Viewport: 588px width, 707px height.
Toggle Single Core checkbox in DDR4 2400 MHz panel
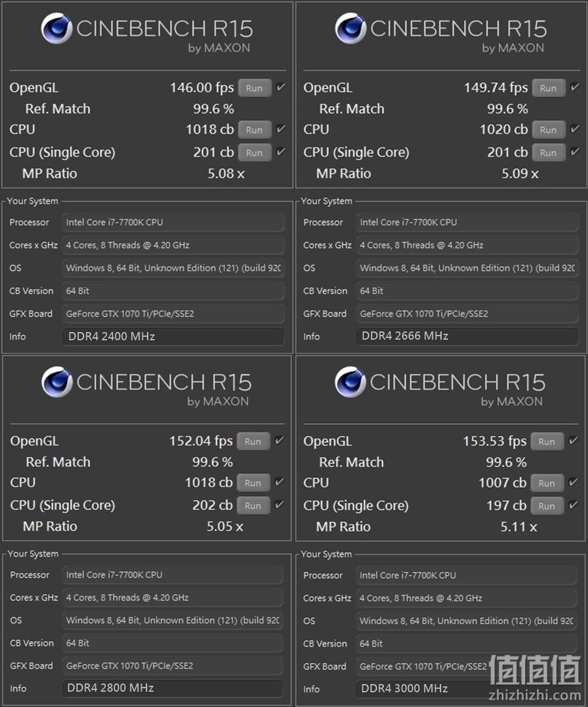281,152
